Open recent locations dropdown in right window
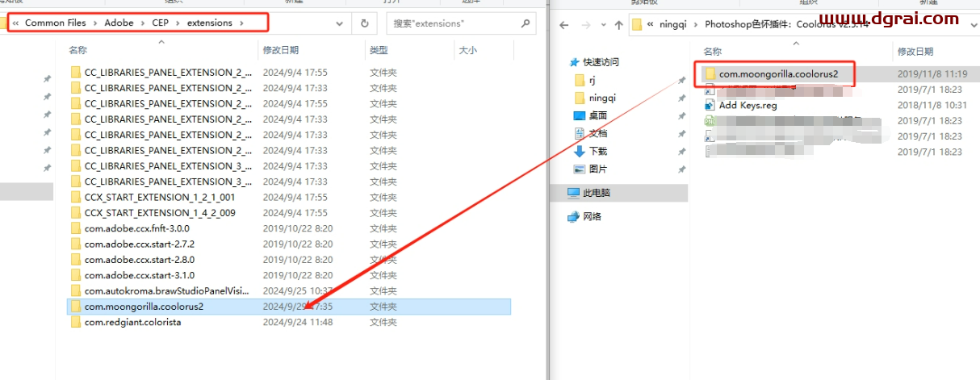Image resolution: width=980 pixels, height=380 pixels. (x=603, y=24)
